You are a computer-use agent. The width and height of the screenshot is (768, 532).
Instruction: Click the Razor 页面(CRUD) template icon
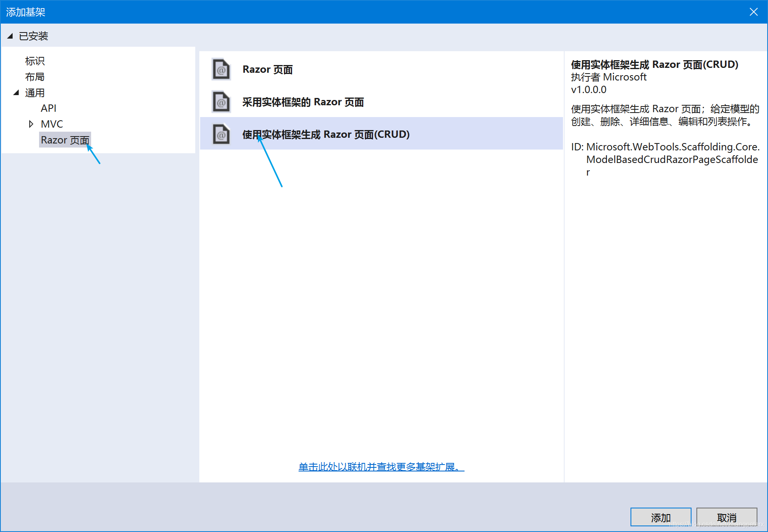[221, 134]
